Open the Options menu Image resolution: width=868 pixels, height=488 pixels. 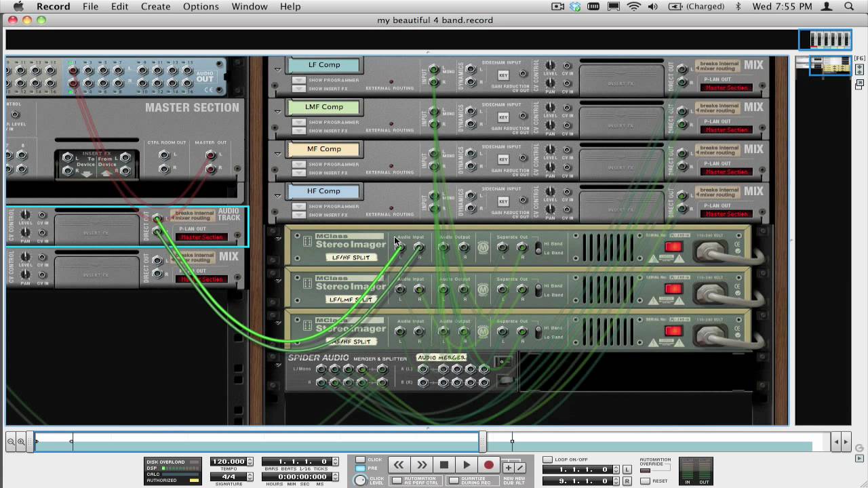point(201,7)
